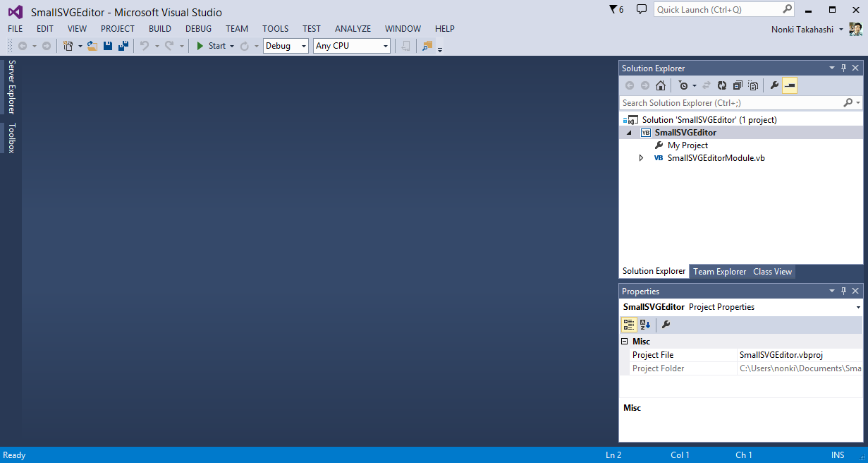Toggle Categorized view in Properties panel
Viewport: 868px width, 463px height.
[629, 325]
